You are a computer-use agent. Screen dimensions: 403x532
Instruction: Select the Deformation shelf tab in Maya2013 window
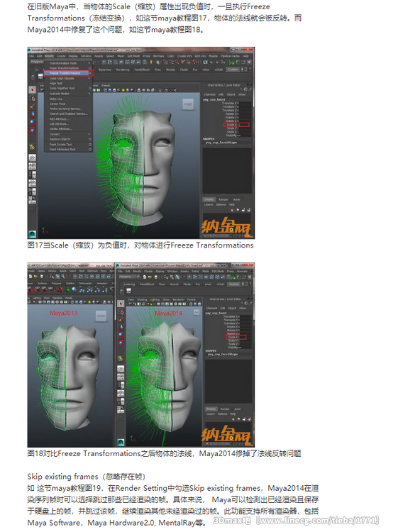[86, 283]
